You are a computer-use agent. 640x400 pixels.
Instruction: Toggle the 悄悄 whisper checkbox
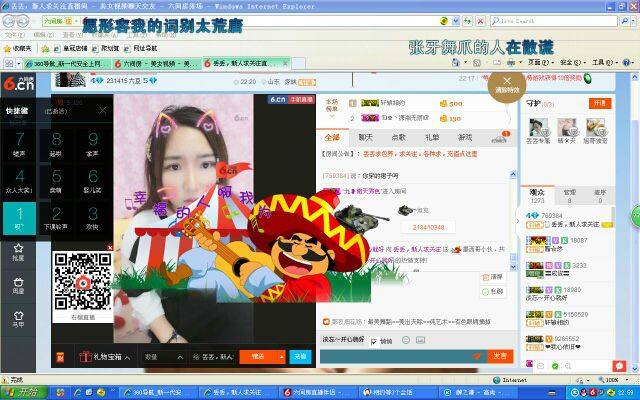374,341
